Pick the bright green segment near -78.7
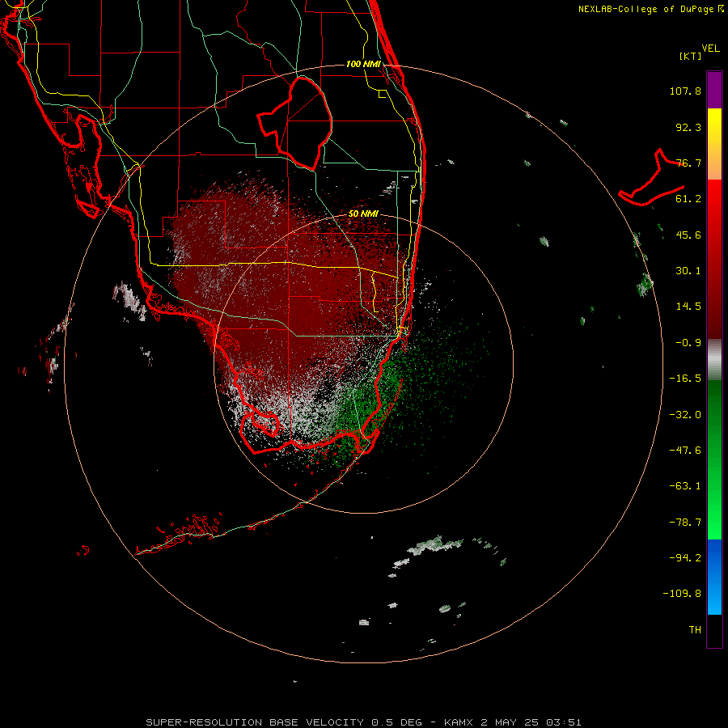This screenshot has height=728, width=728. coord(714,523)
